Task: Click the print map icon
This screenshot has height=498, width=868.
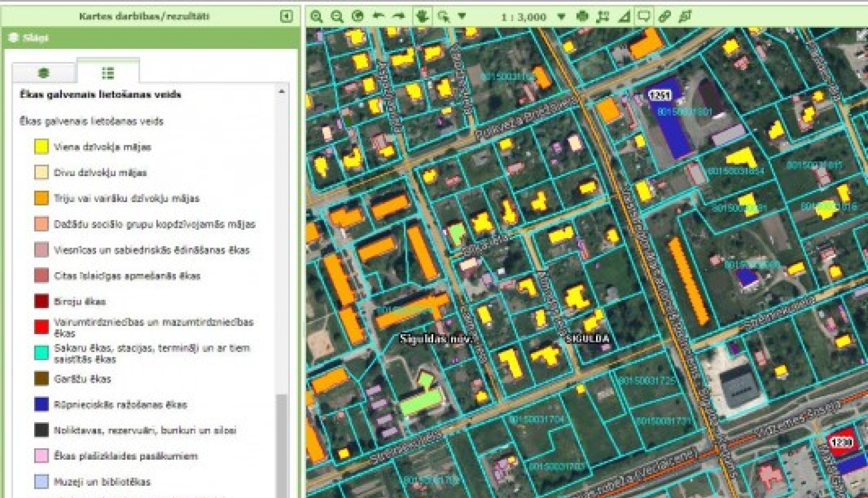Action: (582, 16)
